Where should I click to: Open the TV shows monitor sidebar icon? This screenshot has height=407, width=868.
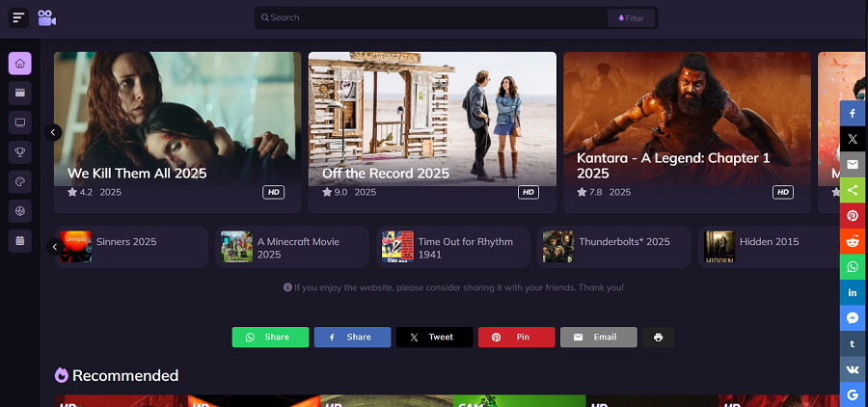click(20, 122)
